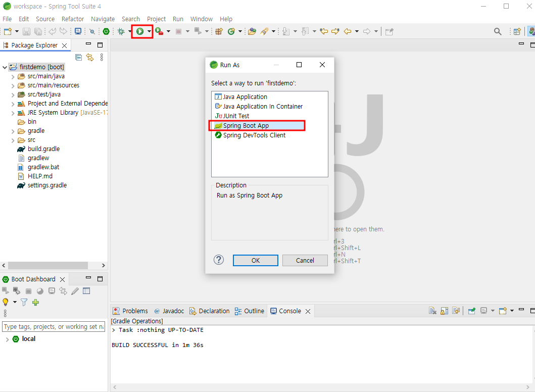
Task: Click the help question mark in Run As dialog
Action: 219,260
